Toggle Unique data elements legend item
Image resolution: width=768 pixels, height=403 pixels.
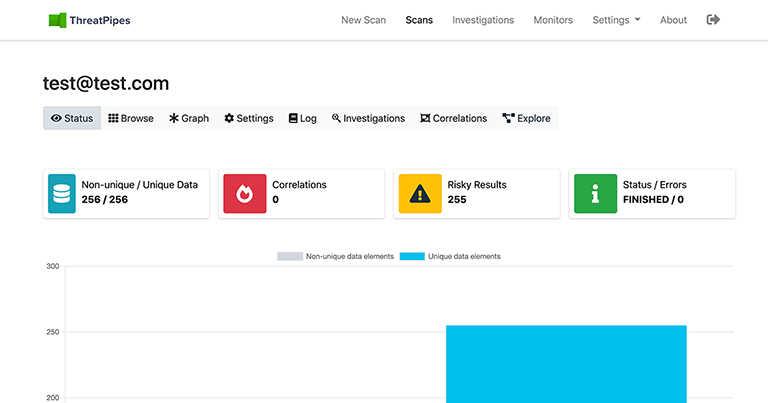(x=450, y=257)
